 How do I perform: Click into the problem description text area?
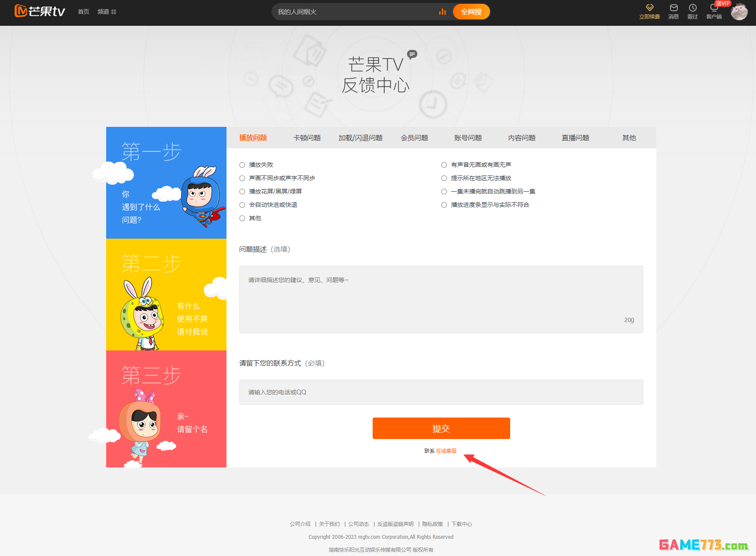coord(441,299)
